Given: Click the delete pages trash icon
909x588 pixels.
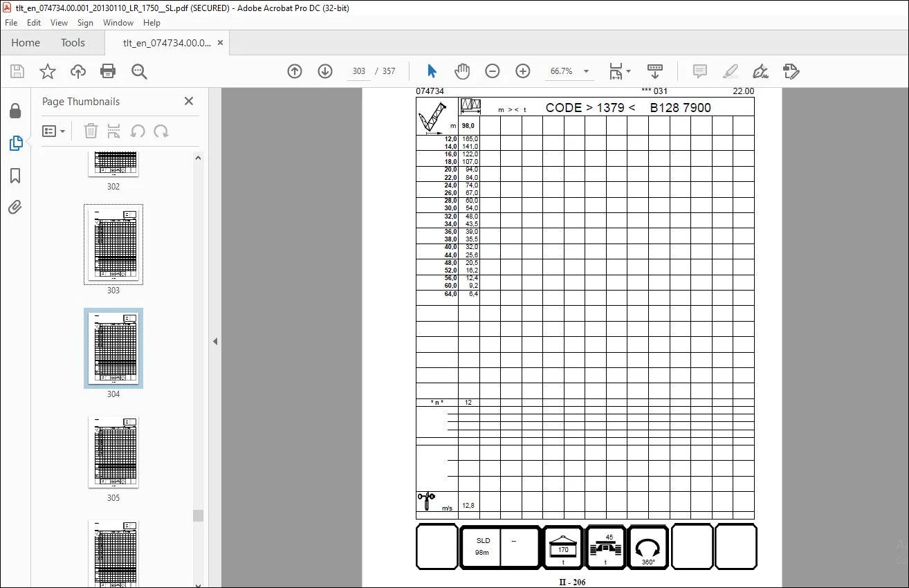Looking at the screenshot, I should (91, 131).
